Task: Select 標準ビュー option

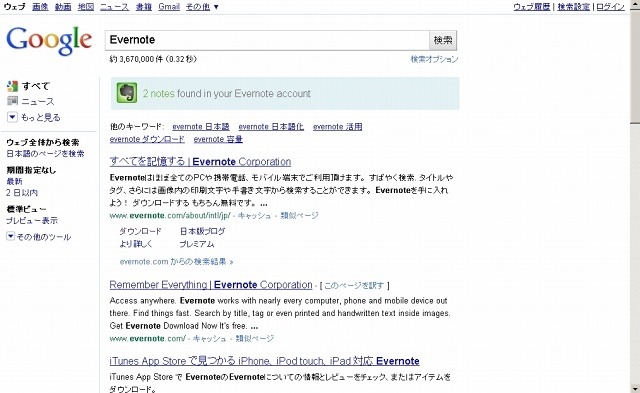Action: 26,209
